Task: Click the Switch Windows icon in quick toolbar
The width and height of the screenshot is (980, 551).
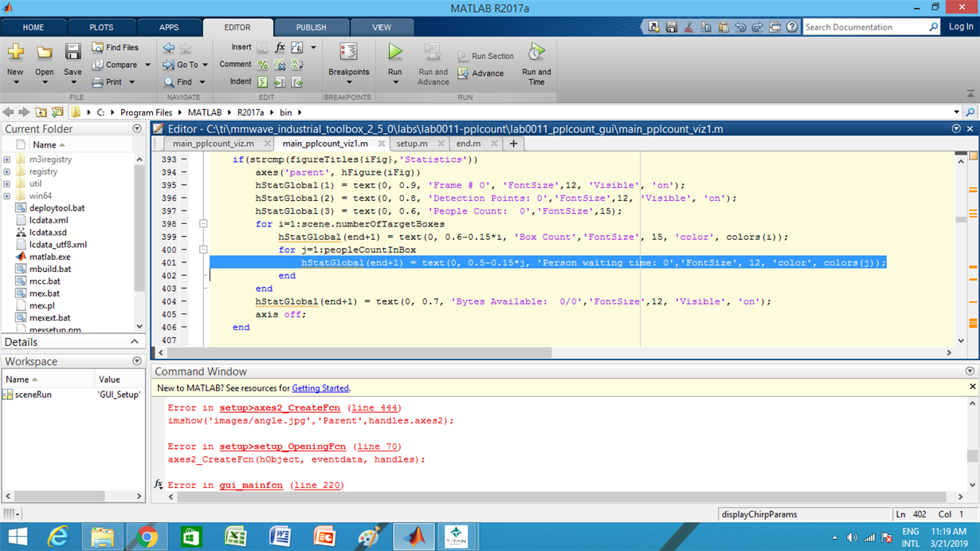Action: tap(774, 27)
